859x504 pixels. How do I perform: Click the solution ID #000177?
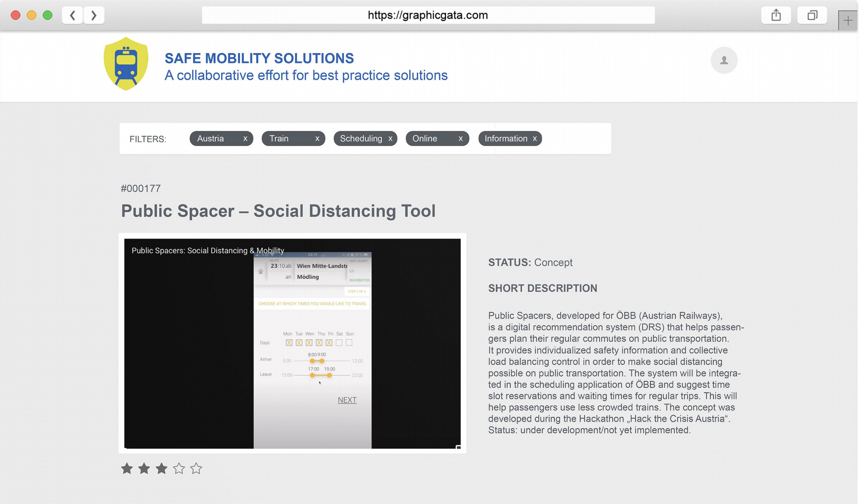141,188
